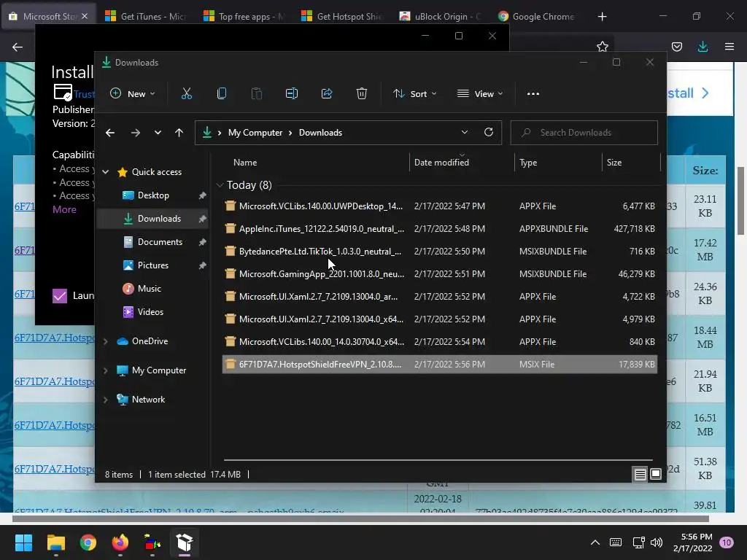Open the App Installer taskbar icon
This screenshot has width=747, height=560.
185,542
